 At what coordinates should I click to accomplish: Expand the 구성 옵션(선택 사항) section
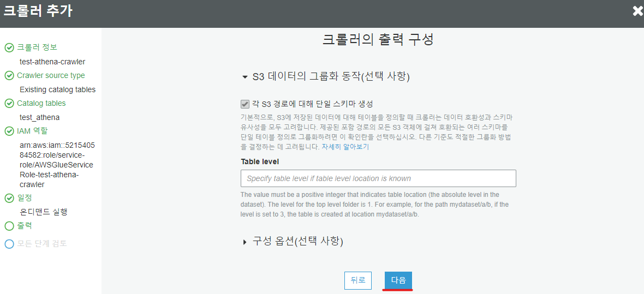(245, 242)
